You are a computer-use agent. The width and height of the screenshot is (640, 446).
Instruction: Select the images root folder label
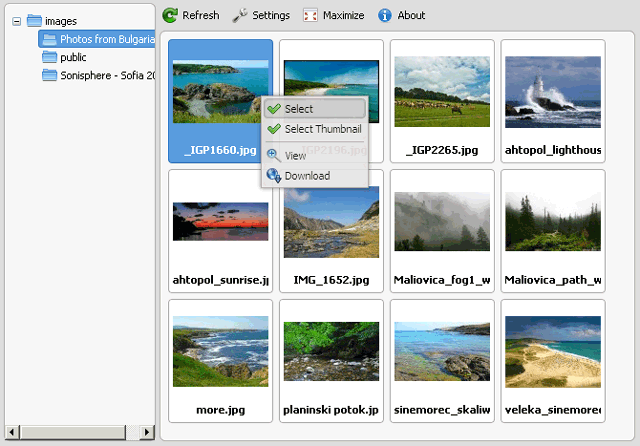pos(61,21)
